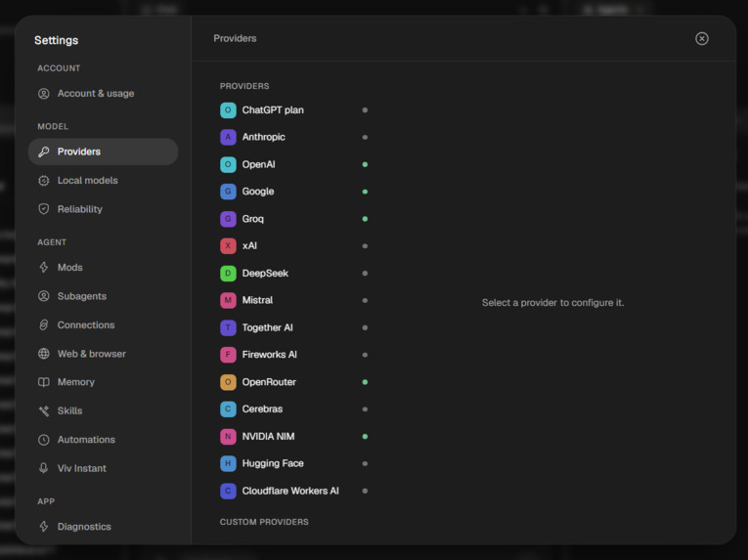Click the green status dot for OpenRouter

(365, 382)
